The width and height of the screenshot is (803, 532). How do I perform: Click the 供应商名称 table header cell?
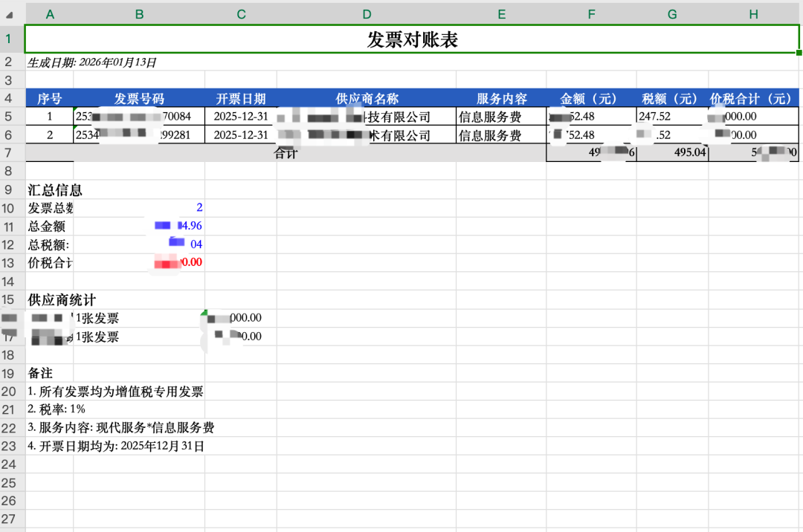click(x=367, y=99)
